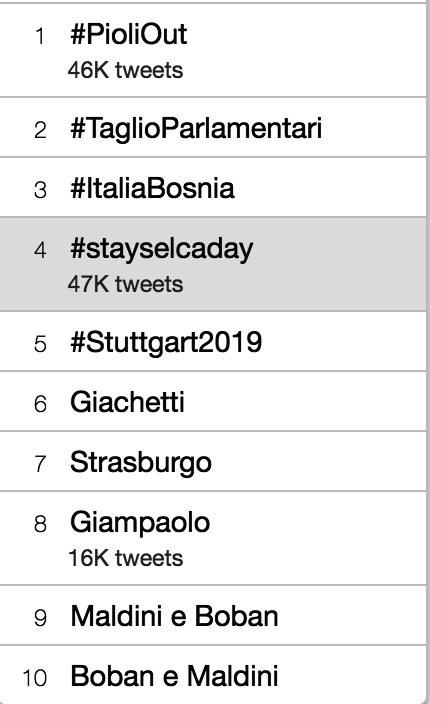This screenshot has height=704, width=430.
Task: Click the Giampaolo trend name
Action: pyautogui.click(x=140, y=523)
